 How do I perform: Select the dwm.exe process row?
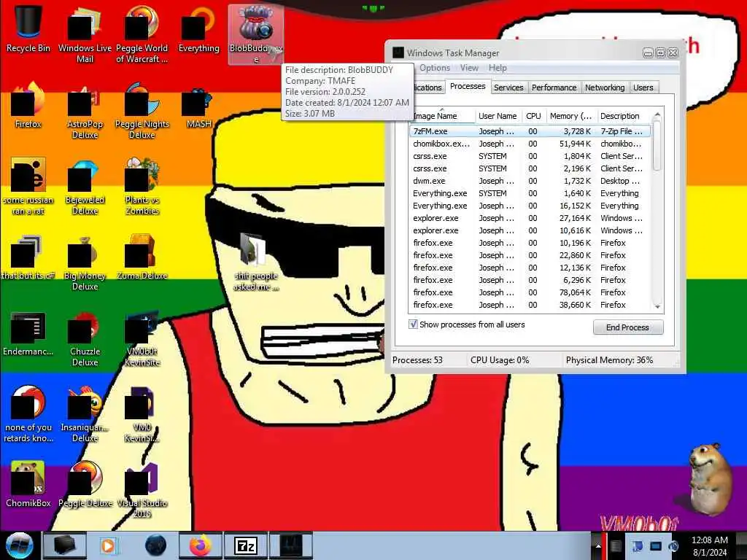tap(530, 181)
